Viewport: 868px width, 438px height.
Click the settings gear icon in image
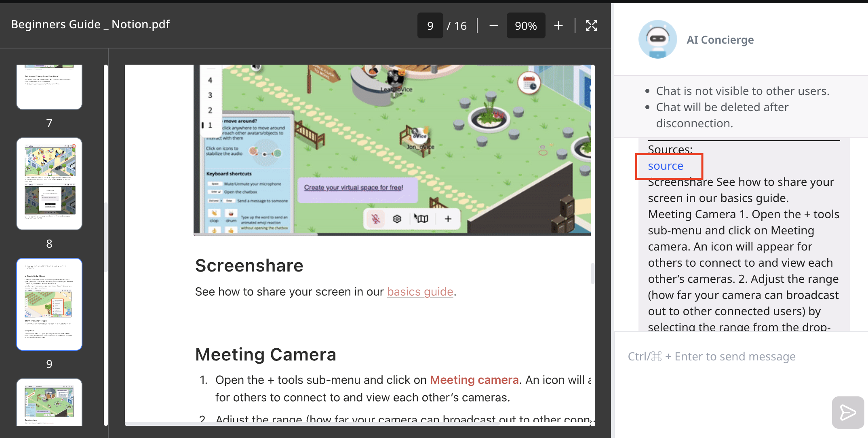pos(397,219)
